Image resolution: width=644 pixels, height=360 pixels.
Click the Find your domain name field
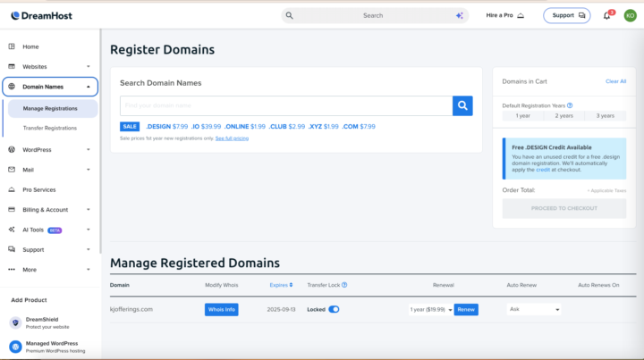pos(286,105)
